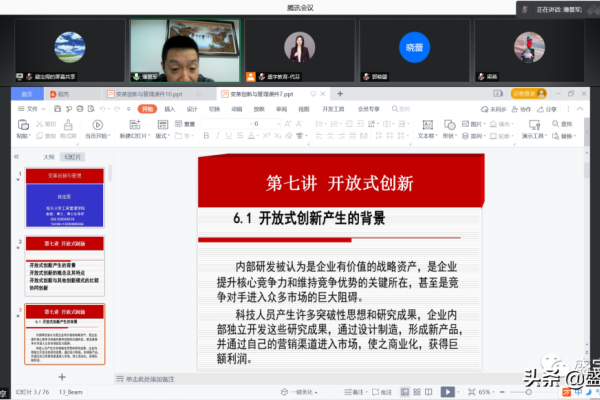Expand the numbered list dropdown
Image resolution: width=600 pixels, height=400 pixels.
point(340,124)
